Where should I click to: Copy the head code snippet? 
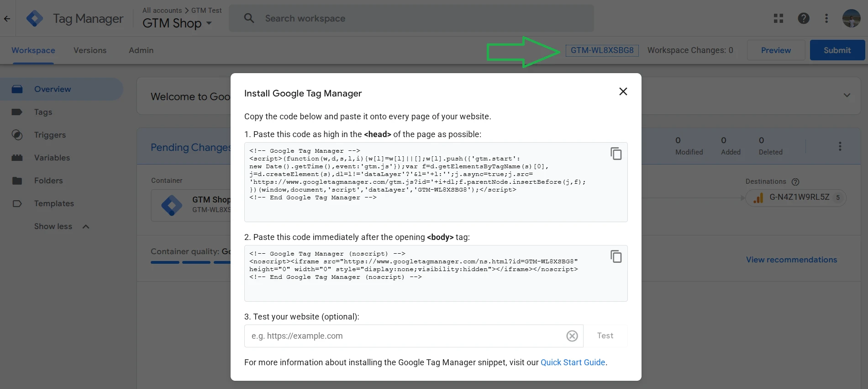(616, 154)
